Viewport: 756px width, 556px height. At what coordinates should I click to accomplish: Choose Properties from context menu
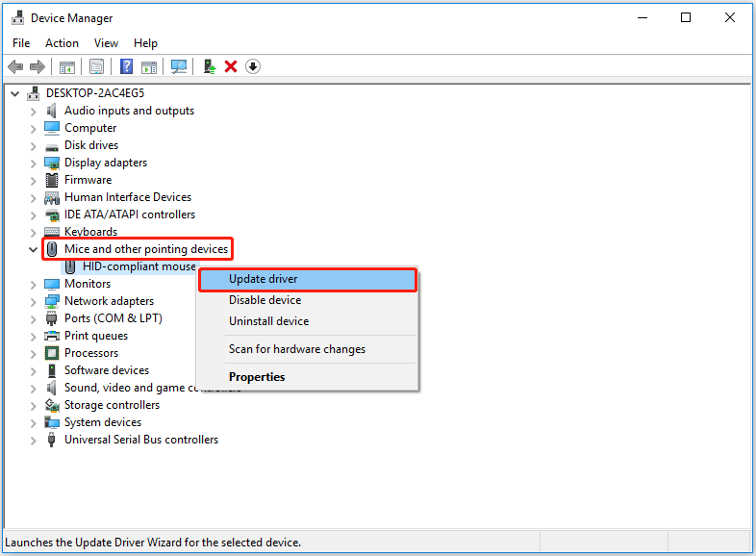pyautogui.click(x=308, y=377)
